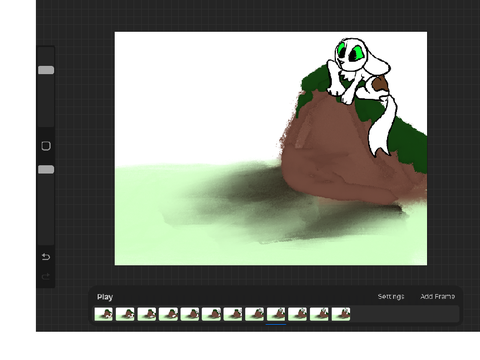Select the sixth frame thumbnail
The height and width of the screenshot is (360, 480).
(x=211, y=314)
